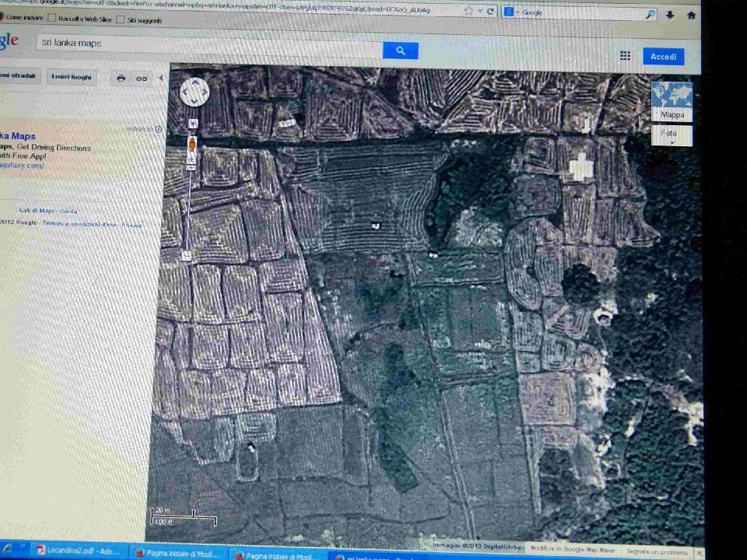Open the 'Lab di Maps' link
Image resolution: width=747 pixels, height=560 pixels.
[37, 211]
